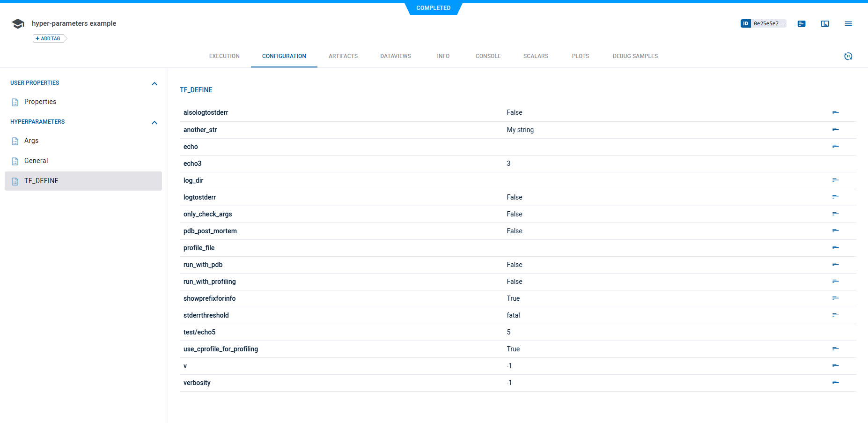The image size is (868, 423).
Task: Click the descriptor icon beside alsologtostderr
Action: (x=836, y=112)
